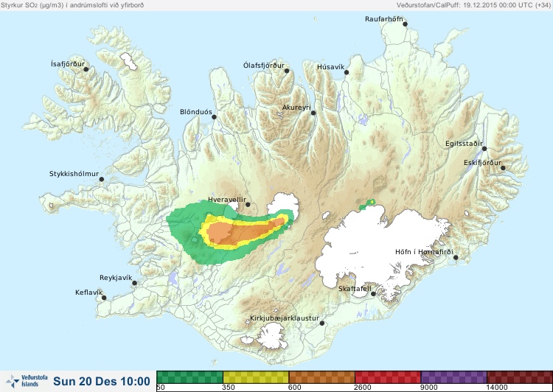This screenshot has height=392, width=553.
Task: Click the Veðurstofan/CalPuff model run text
Action: click(473, 5)
